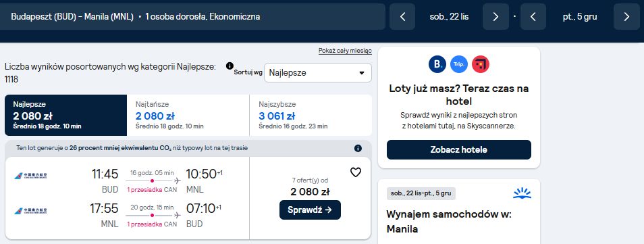Click the Trip. logo icon
Viewport: 644px width, 244px height.
(x=459, y=64)
